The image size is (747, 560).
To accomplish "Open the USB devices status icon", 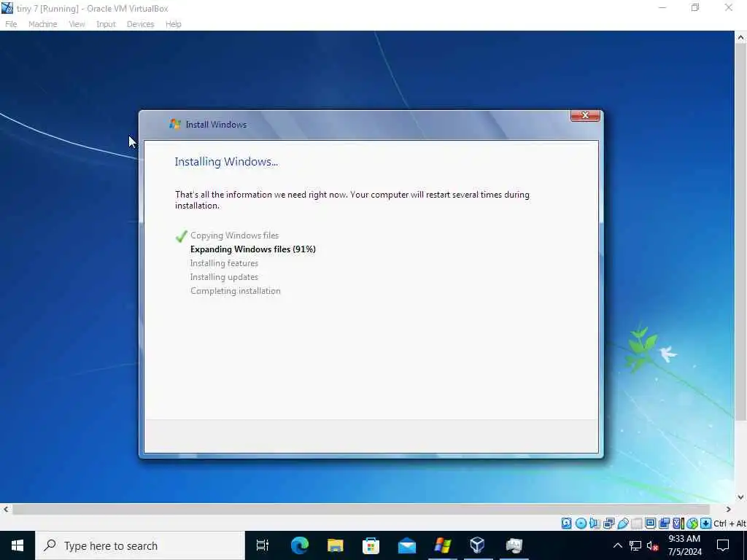I will pyautogui.click(x=623, y=524).
